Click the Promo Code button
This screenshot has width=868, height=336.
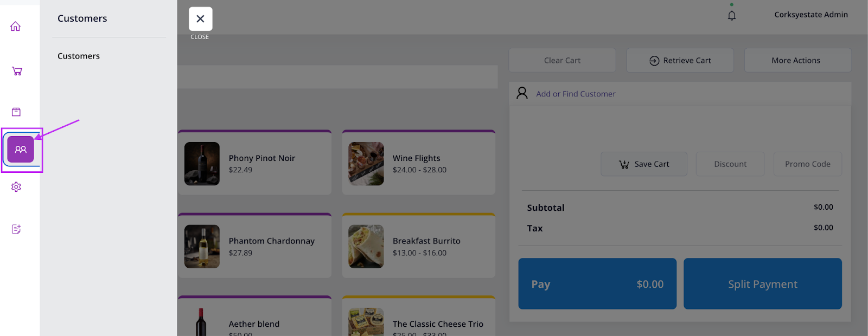pos(807,164)
